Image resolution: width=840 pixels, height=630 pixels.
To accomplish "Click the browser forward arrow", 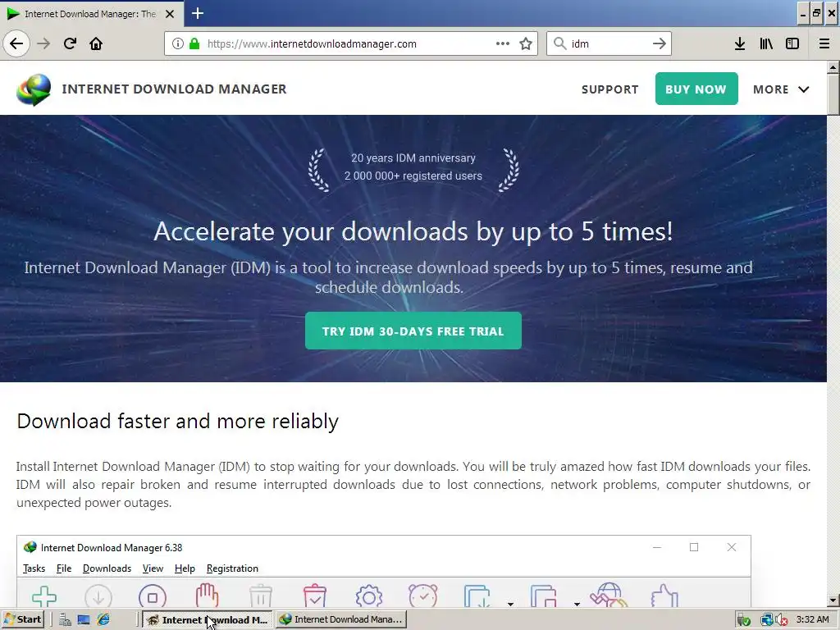I will pyautogui.click(x=43, y=43).
